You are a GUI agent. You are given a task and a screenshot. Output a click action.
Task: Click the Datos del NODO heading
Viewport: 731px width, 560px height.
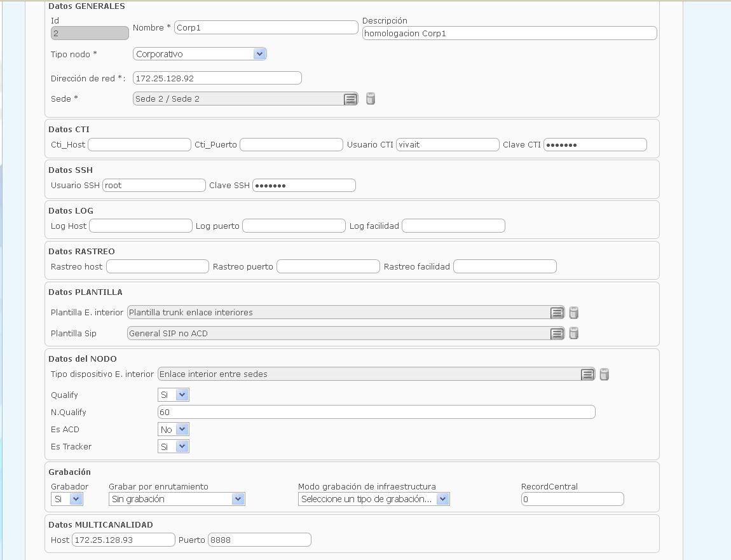click(83, 359)
